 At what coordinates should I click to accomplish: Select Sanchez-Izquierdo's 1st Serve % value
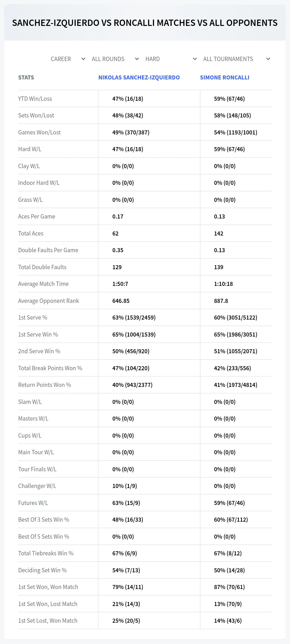[134, 318]
